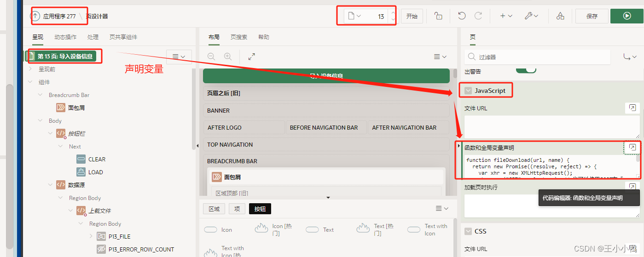Screen dimensions: 644x257
Task: Open the layout pane hamburger menu
Action: pyautogui.click(x=441, y=57)
